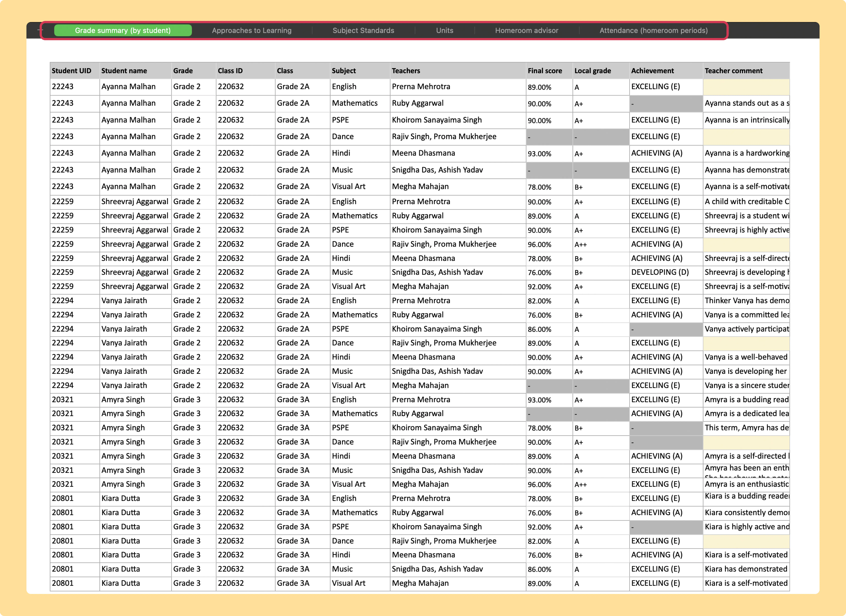Select the greyed Achievement cell in Amyra's Dance row
This screenshot has width=846, height=616.
click(x=666, y=442)
